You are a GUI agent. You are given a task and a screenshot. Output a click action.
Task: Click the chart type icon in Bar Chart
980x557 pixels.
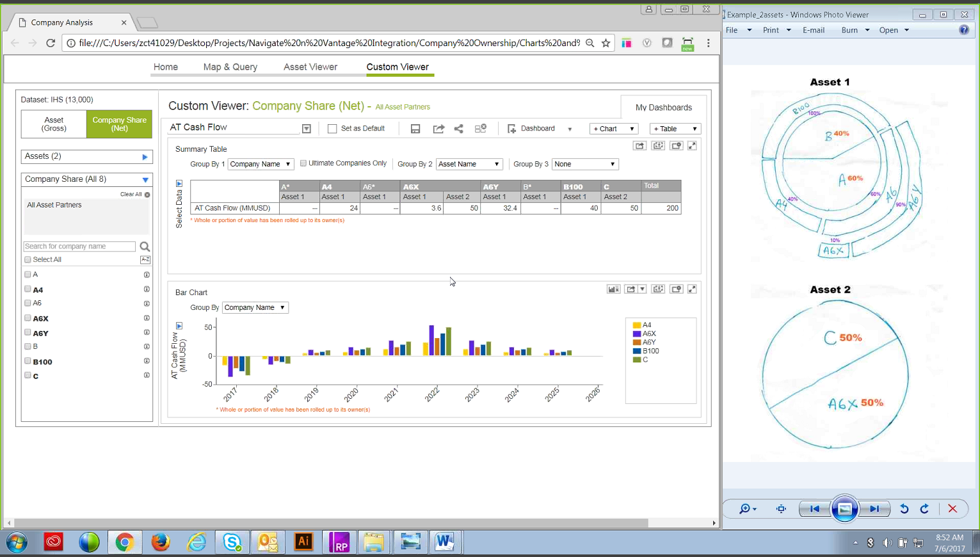pos(613,289)
